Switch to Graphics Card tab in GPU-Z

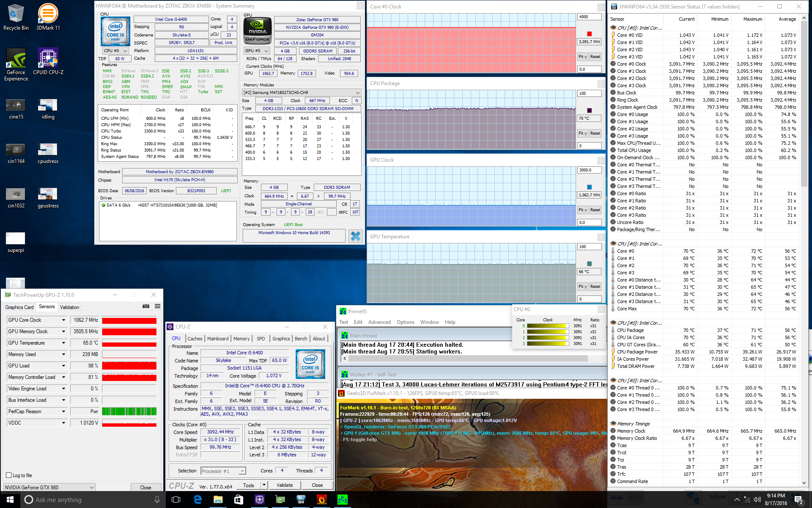coord(19,307)
